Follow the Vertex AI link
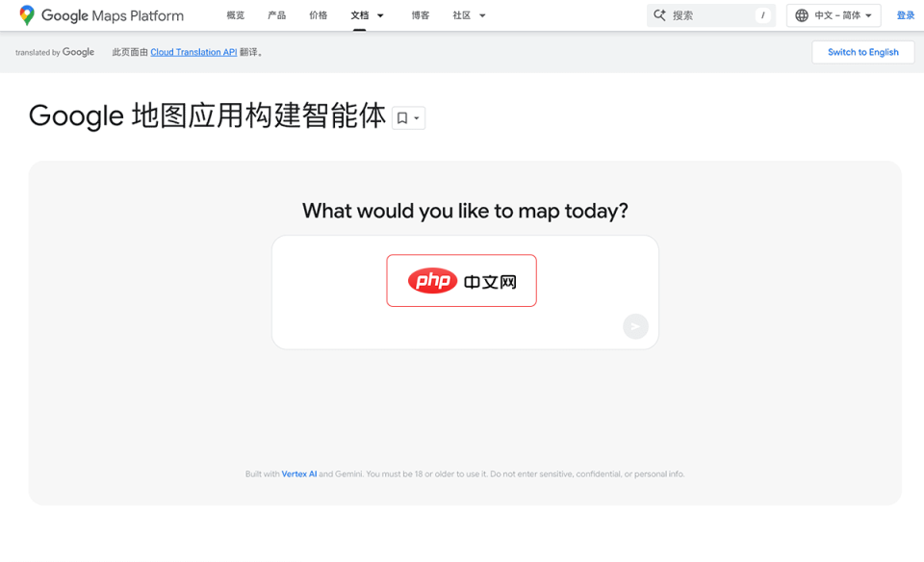Viewport: 924px width, 562px height. click(298, 473)
